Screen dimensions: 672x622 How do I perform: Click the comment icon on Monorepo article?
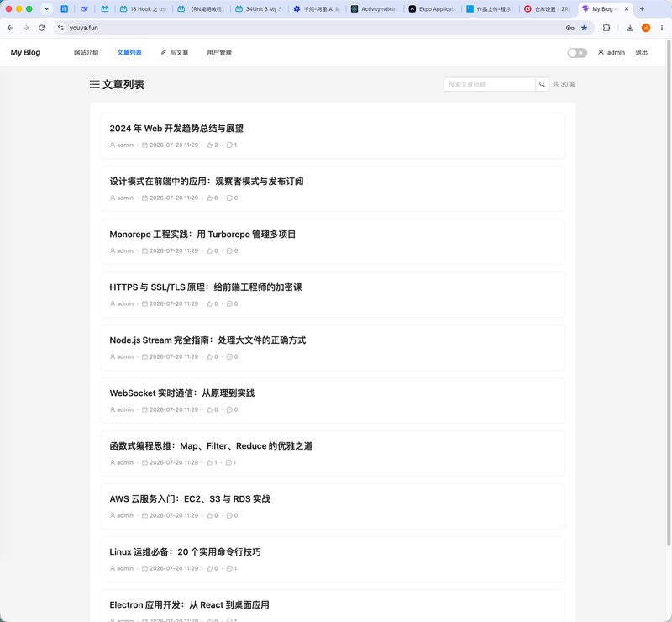[229, 251]
